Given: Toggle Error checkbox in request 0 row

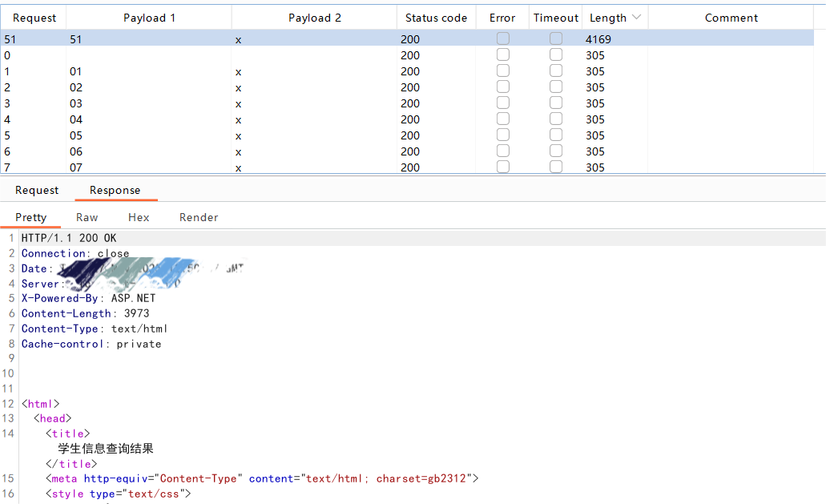Looking at the screenshot, I should (503, 54).
